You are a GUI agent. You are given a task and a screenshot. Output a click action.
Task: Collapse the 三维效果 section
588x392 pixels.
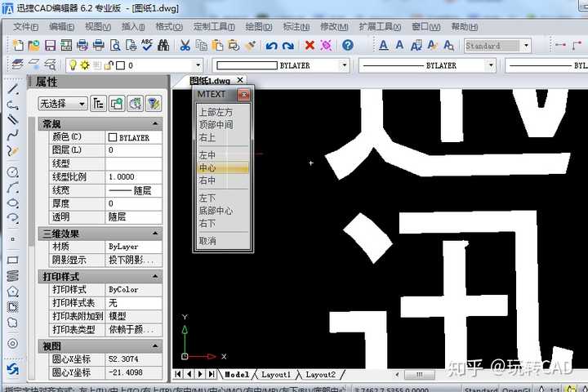(155, 234)
